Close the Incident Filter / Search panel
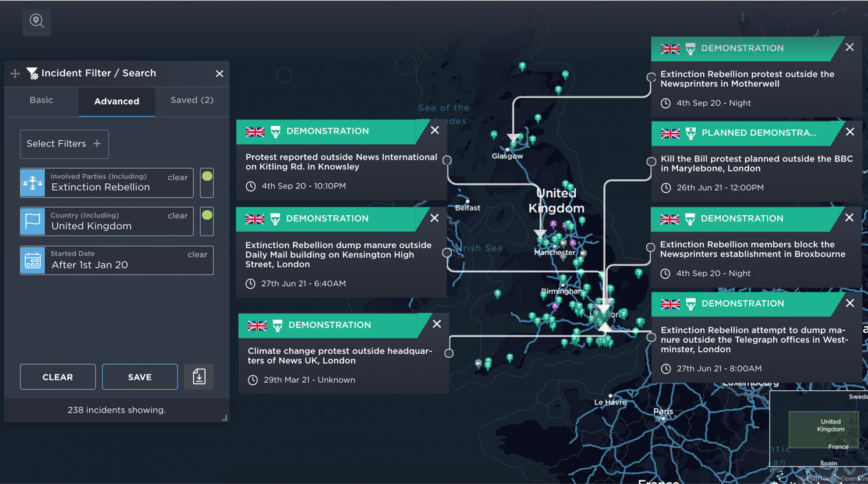Screen dimensions: 868x484 point(219,74)
